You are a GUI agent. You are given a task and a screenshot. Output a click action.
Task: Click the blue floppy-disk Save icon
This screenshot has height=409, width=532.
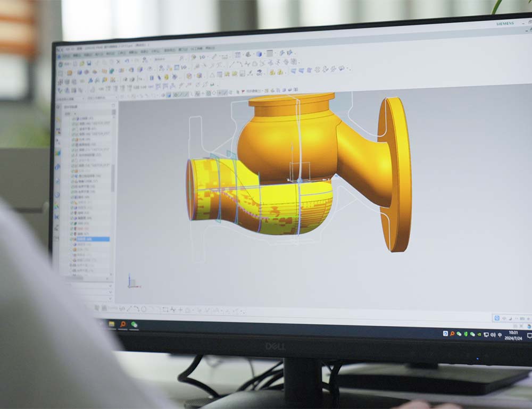point(89,63)
